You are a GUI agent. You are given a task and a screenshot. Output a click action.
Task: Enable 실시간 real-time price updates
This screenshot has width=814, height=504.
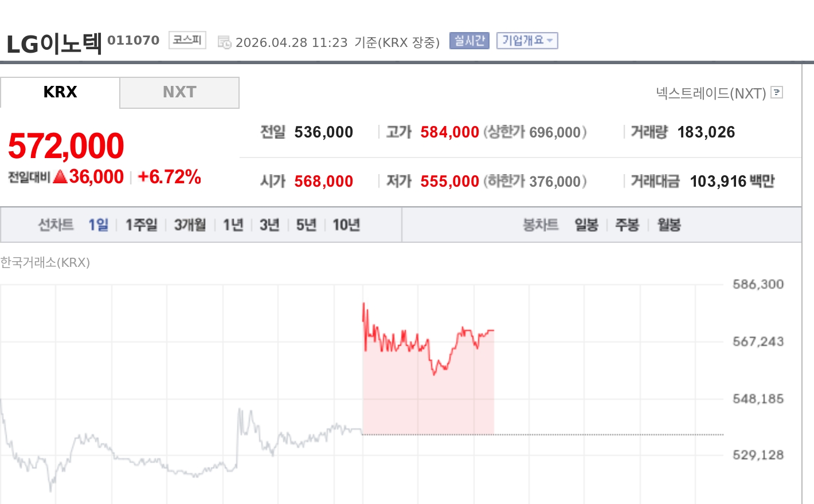[469, 40]
